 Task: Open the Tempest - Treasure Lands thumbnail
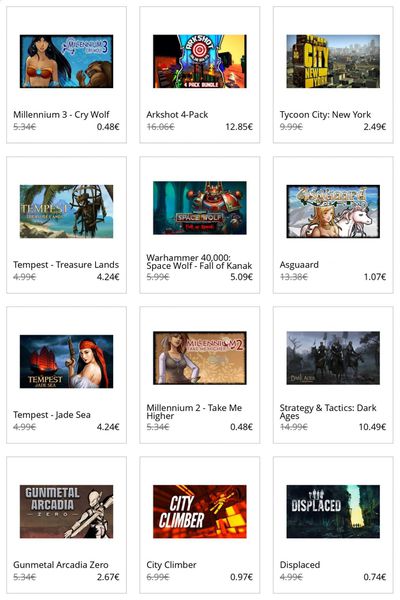66,211
